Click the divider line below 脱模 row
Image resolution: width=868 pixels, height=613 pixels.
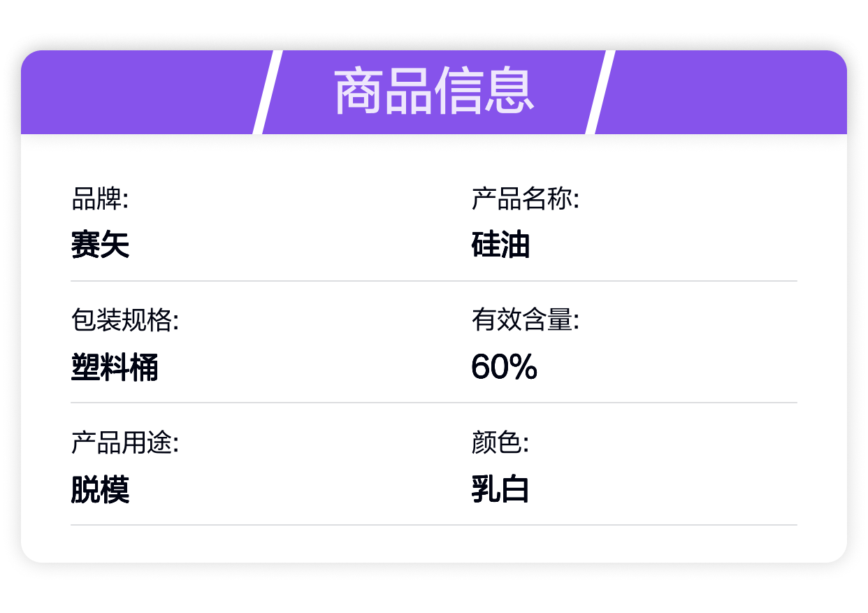point(434,525)
